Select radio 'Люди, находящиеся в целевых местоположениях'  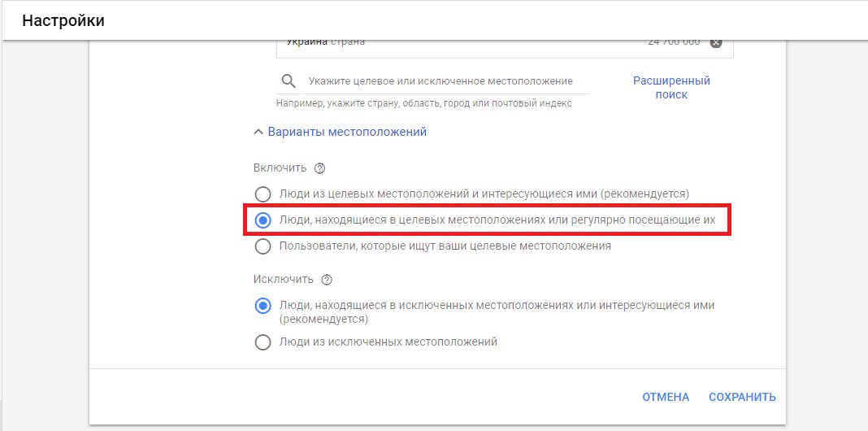pos(263,220)
